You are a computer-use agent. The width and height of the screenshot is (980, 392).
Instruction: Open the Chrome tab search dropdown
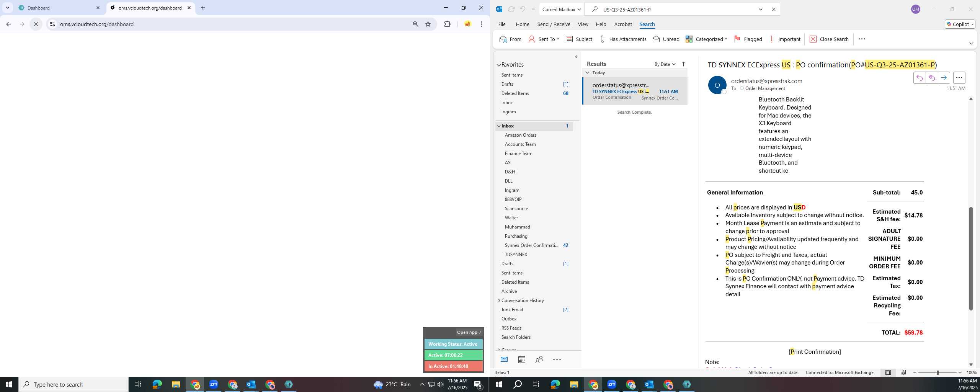click(x=7, y=8)
